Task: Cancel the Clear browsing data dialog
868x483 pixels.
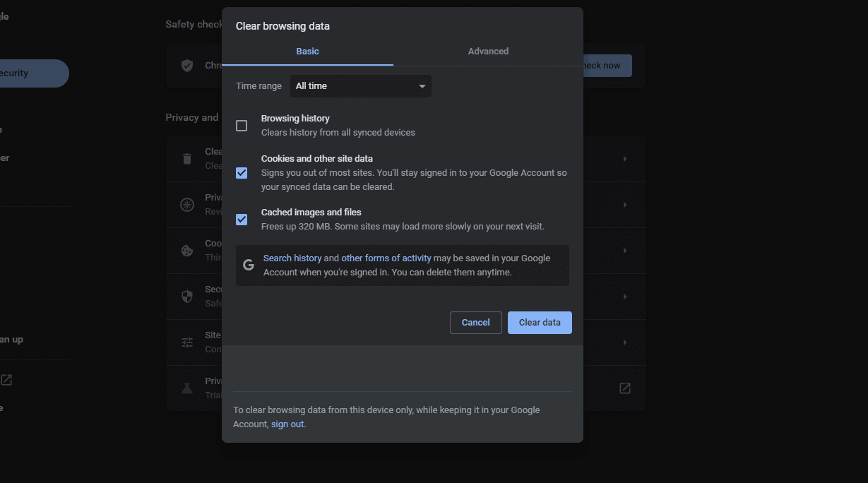Action: [x=476, y=323]
